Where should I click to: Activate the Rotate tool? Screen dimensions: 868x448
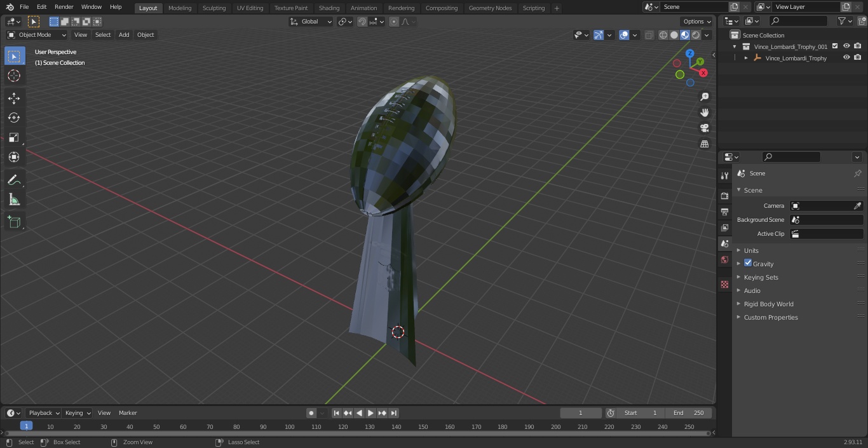[x=14, y=118]
